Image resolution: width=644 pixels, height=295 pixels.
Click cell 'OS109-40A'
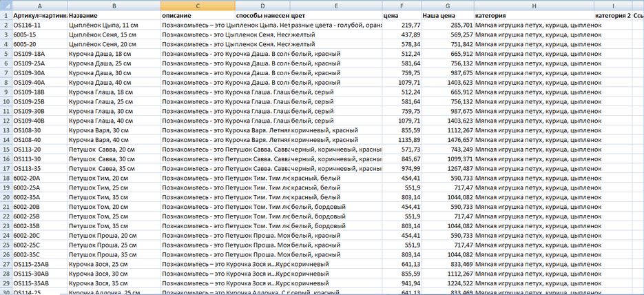(x=40, y=83)
